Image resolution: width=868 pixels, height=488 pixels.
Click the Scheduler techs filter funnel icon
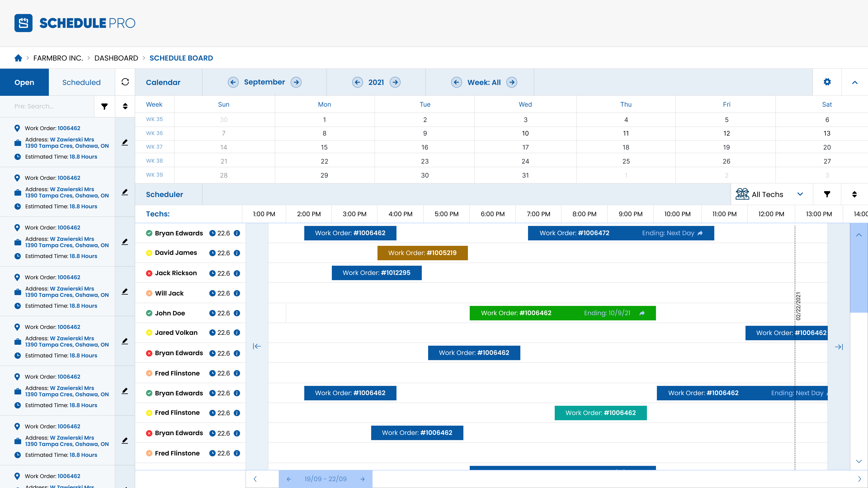coord(827,194)
